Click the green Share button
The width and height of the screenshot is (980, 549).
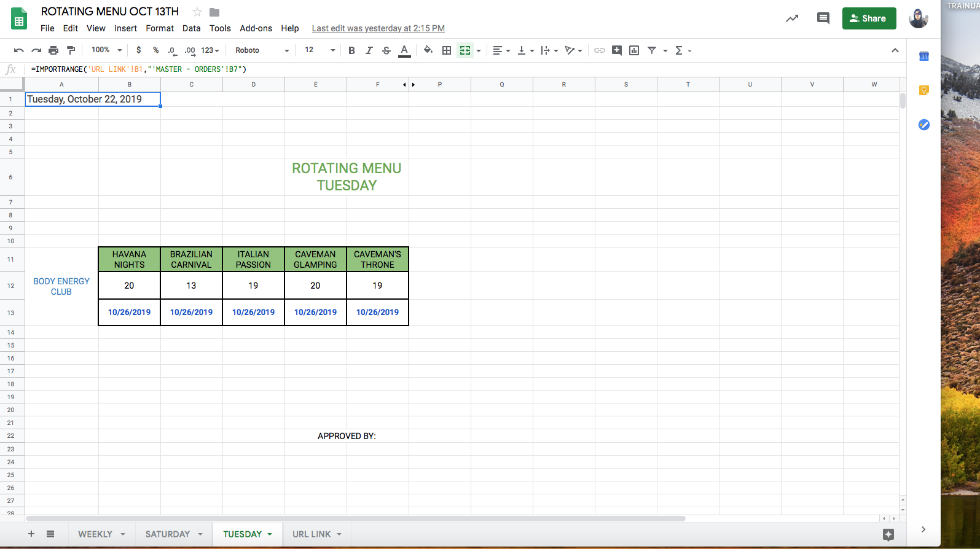tap(868, 18)
